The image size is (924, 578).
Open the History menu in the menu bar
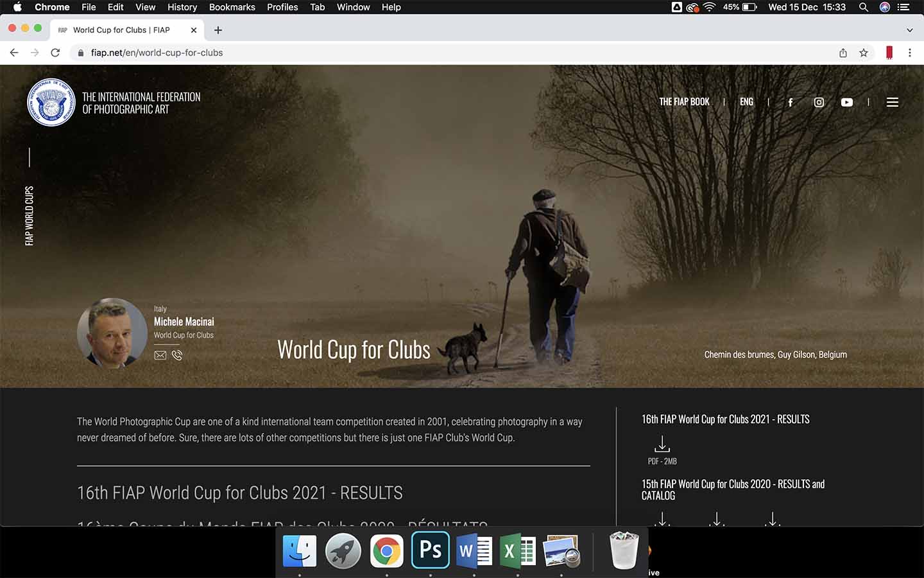(182, 7)
